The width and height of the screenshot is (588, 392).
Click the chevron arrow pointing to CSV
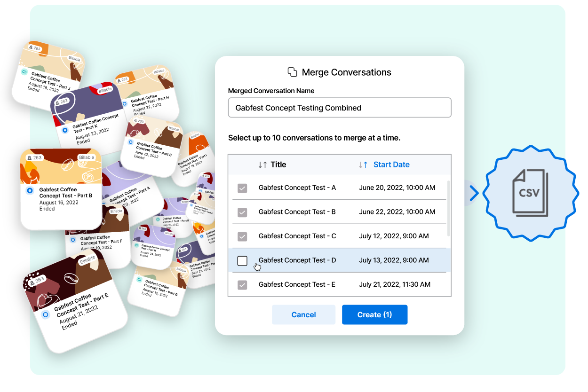point(474,193)
